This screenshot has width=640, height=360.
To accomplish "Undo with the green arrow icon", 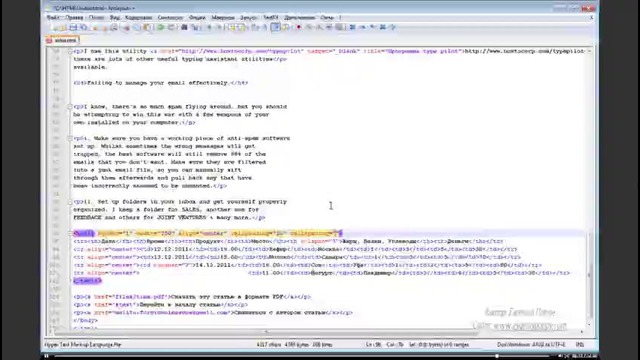I will tap(161, 27).
